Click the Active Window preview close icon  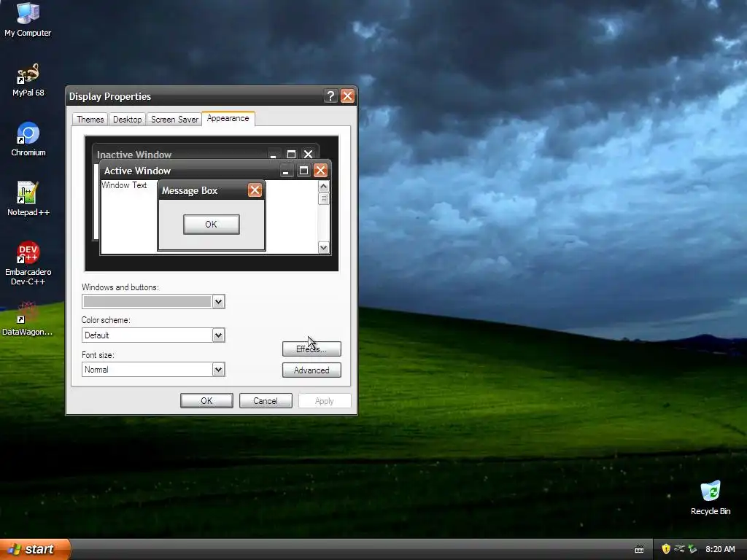pos(321,171)
